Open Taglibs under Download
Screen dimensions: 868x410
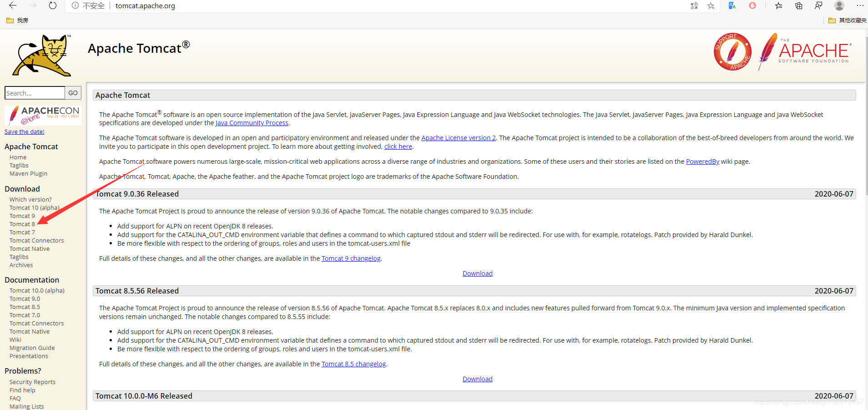click(19, 257)
